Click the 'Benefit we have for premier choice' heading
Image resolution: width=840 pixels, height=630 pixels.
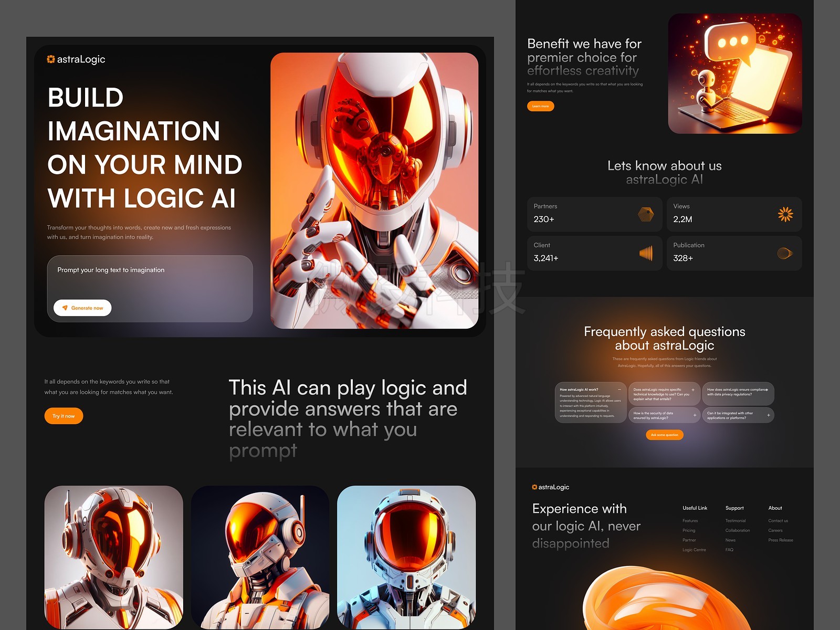(584, 57)
